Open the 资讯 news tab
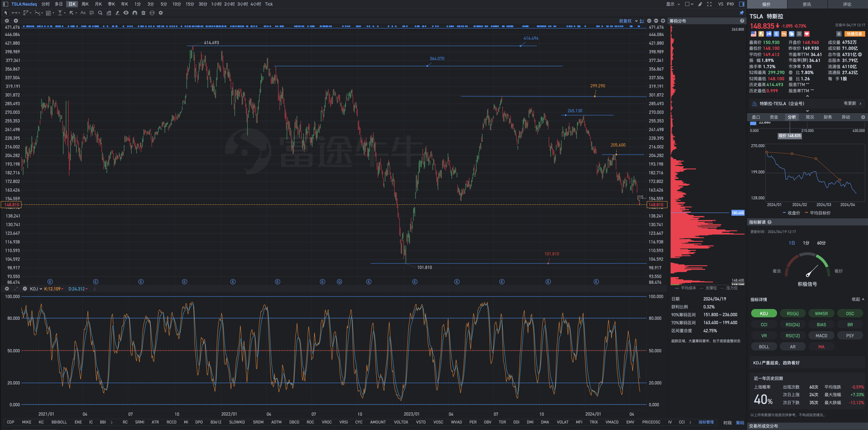Viewport: 868px width, 430px height. [x=807, y=4]
